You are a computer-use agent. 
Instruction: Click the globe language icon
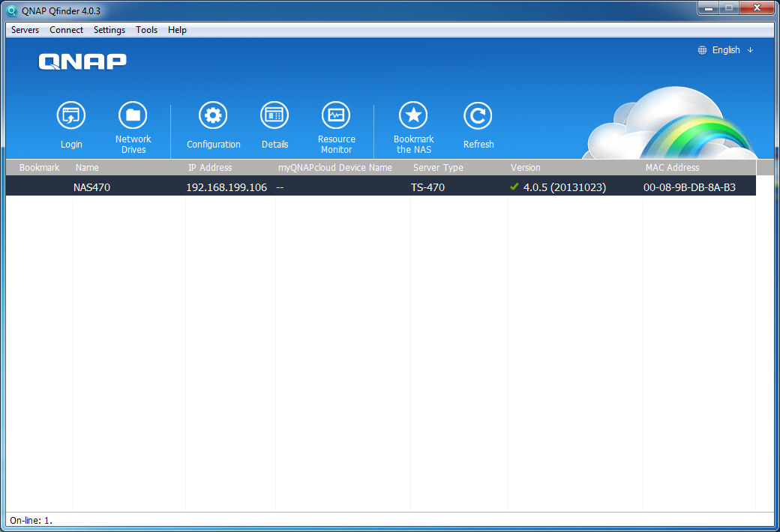[x=702, y=50]
